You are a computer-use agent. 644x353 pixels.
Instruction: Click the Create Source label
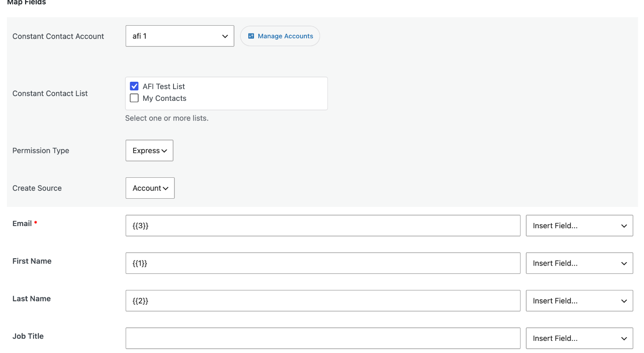pyautogui.click(x=37, y=188)
